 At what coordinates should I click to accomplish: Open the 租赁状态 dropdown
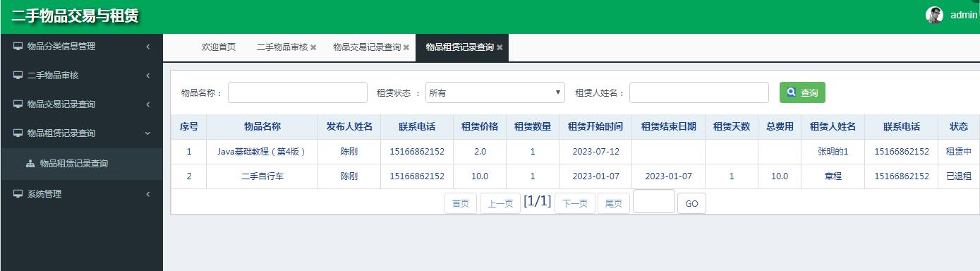click(x=495, y=92)
